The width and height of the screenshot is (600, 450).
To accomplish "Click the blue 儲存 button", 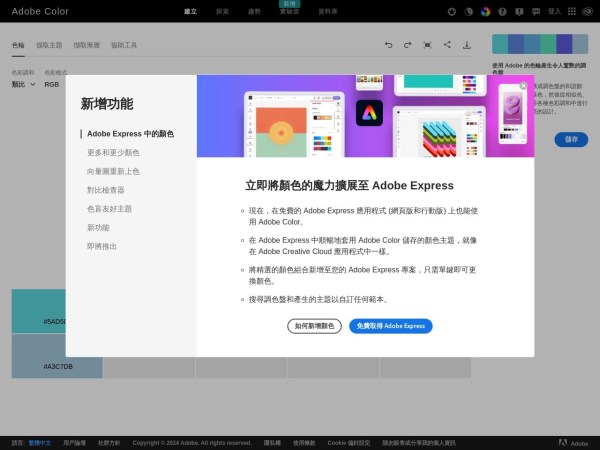I will (x=571, y=139).
